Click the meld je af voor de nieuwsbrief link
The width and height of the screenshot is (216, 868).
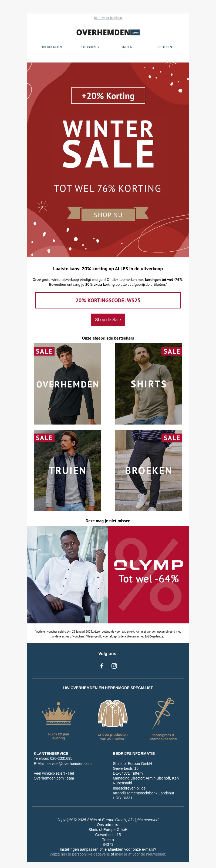[x=140, y=854]
